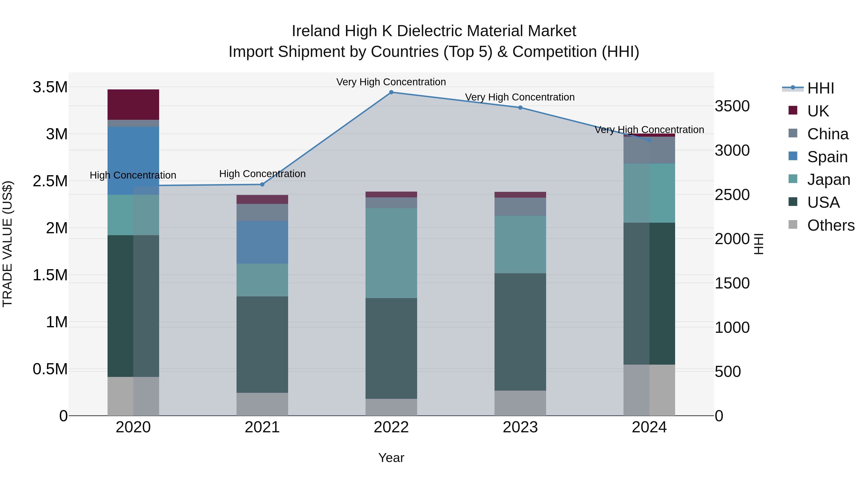
Task: Click the 2022 UK bar segment
Action: click(x=391, y=194)
